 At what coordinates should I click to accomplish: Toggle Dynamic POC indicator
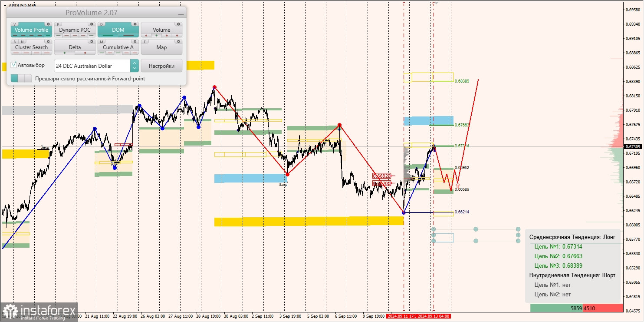pos(75,30)
